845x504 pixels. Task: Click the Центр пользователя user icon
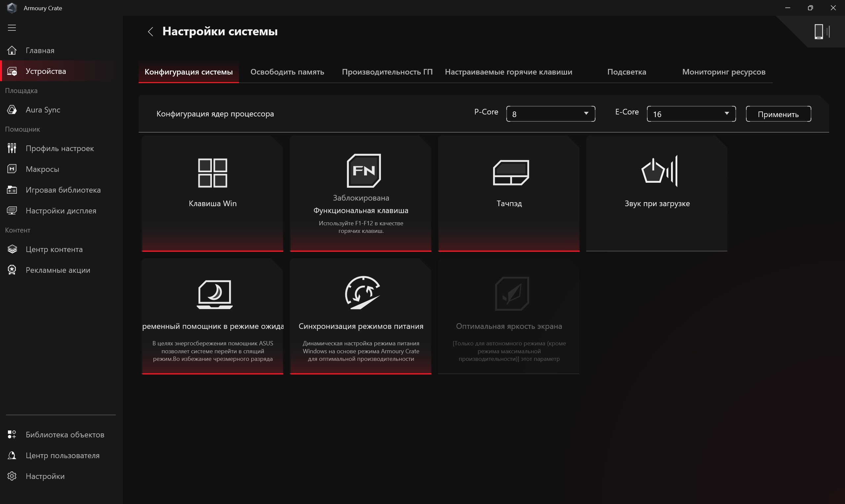pyautogui.click(x=12, y=456)
